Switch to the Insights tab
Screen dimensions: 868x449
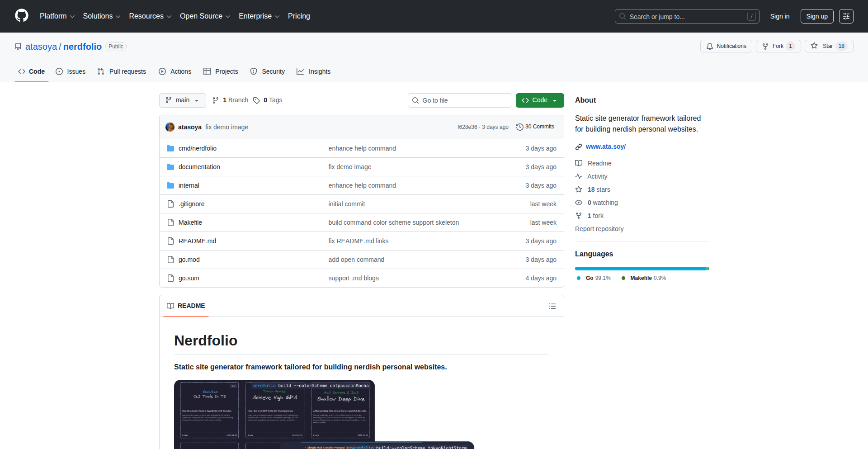[314, 71]
